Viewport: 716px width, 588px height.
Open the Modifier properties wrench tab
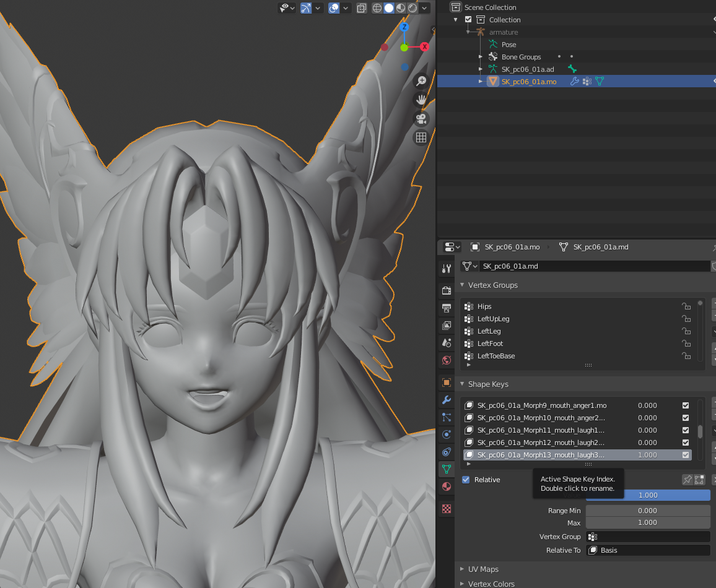click(447, 400)
